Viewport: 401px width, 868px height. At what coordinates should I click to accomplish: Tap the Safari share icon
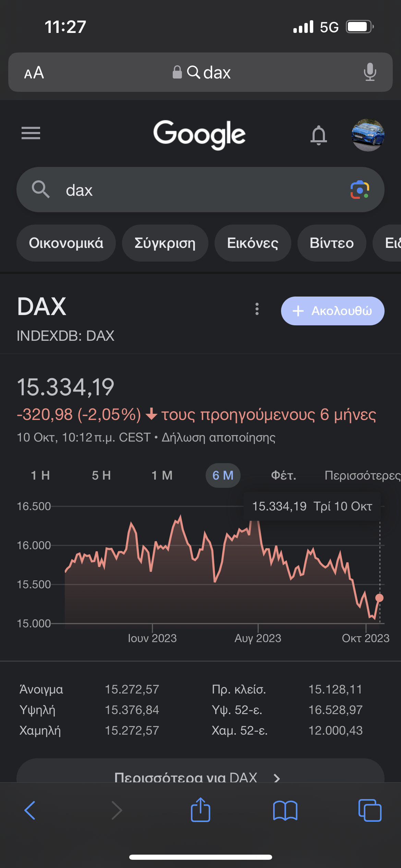(x=200, y=810)
